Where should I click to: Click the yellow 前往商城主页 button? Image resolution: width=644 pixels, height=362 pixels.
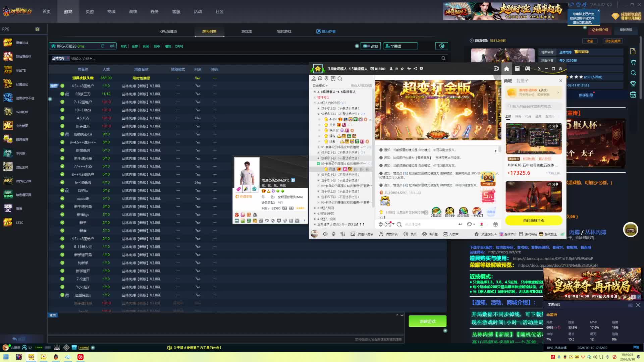coord(533,220)
